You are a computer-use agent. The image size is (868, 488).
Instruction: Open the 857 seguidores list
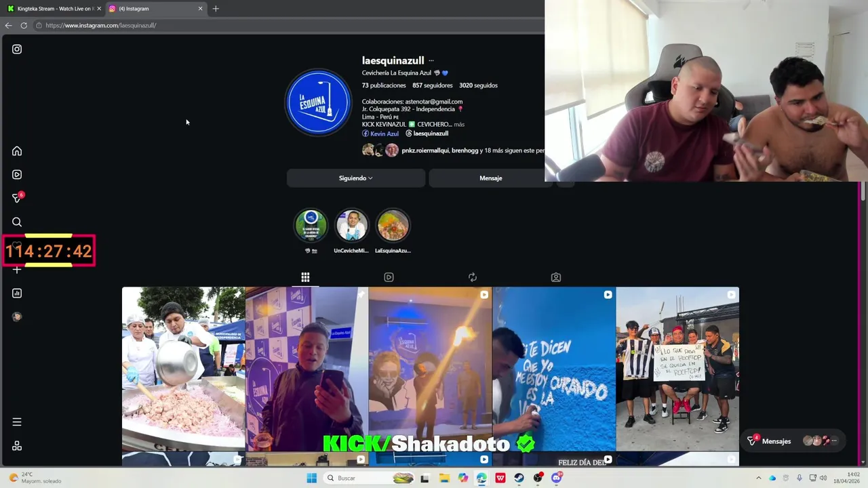pyautogui.click(x=432, y=85)
